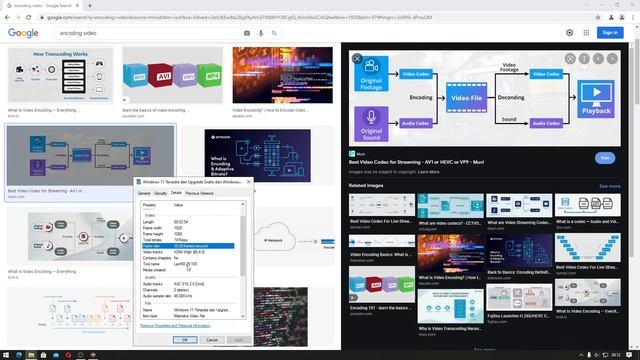Click OK in the Properties dialog
Image resolution: width=640 pixels, height=360 pixels.
[185, 340]
